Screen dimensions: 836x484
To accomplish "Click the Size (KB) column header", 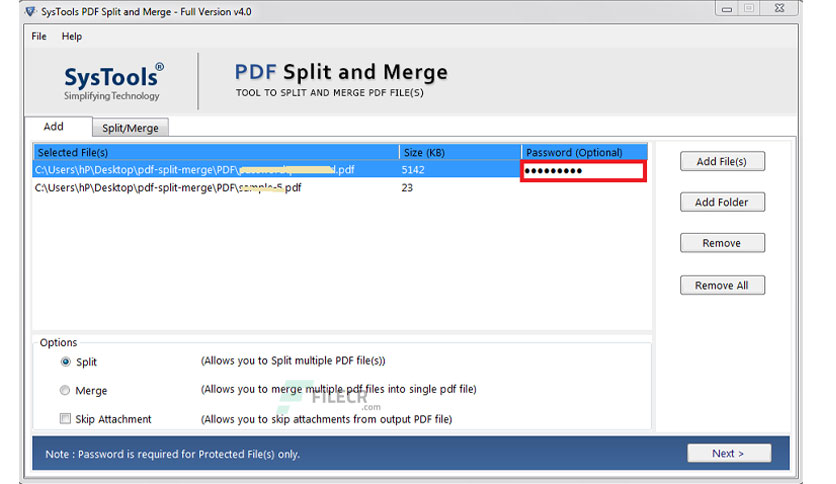I will pos(460,152).
